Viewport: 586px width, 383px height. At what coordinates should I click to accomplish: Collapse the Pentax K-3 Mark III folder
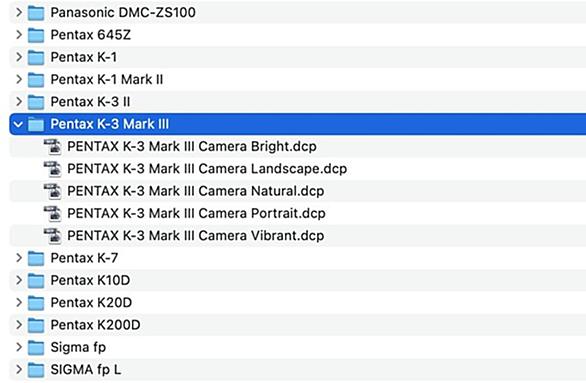pyautogui.click(x=18, y=124)
